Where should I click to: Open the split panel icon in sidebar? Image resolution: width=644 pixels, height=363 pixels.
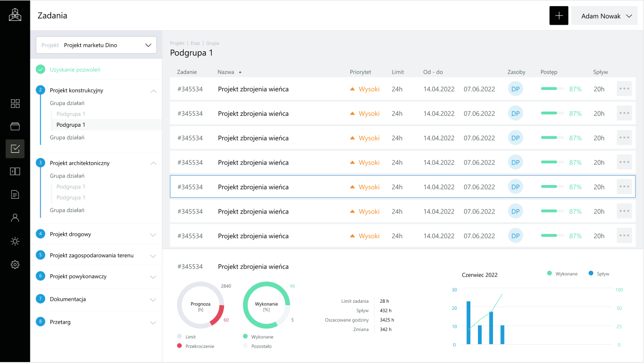(15, 171)
